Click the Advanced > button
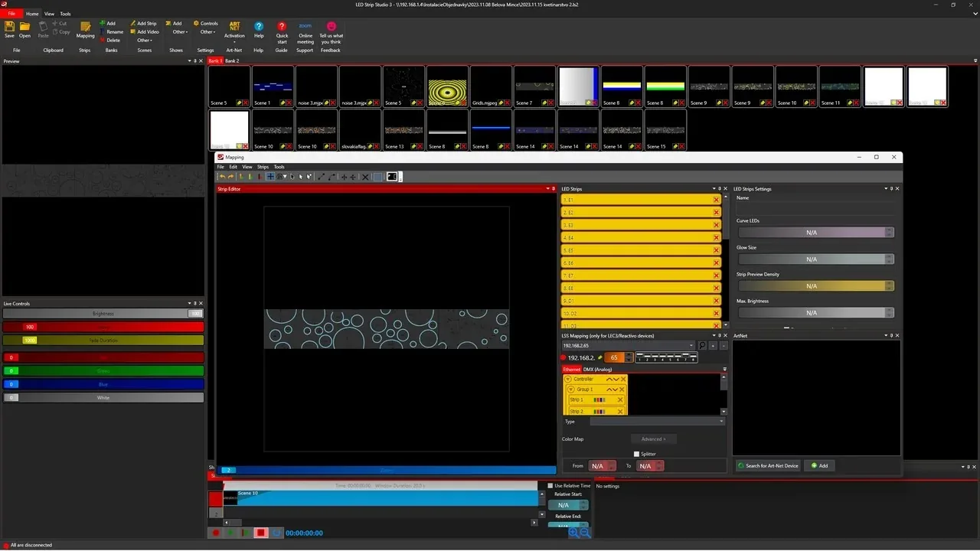The width and height of the screenshot is (980, 551). [653, 439]
